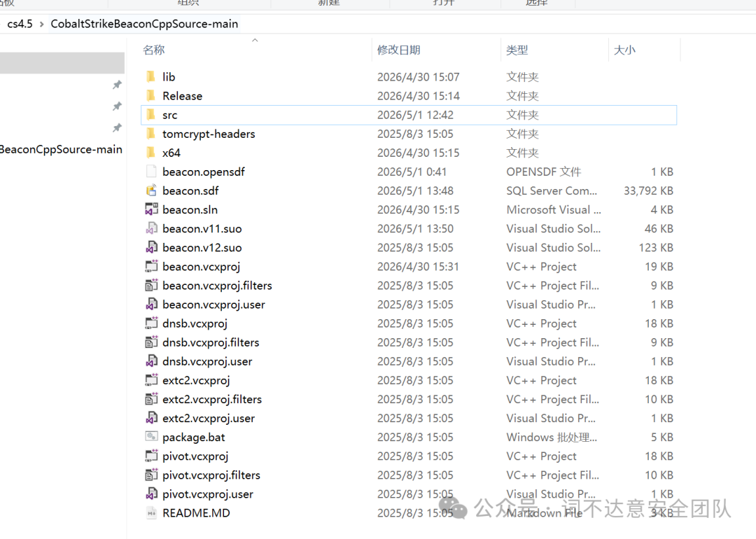The image size is (756, 539).
Task: Click the pivot.vcxproj.filters file icon
Action: tap(151, 475)
